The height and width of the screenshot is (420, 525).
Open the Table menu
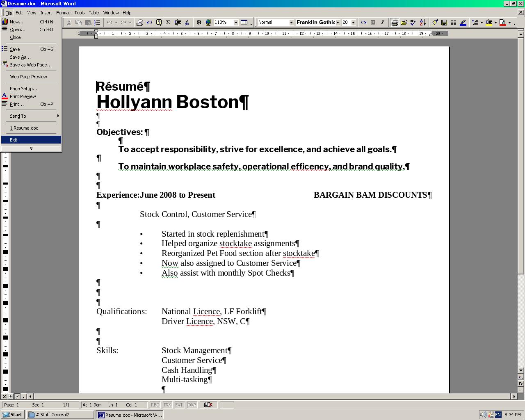tap(94, 13)
